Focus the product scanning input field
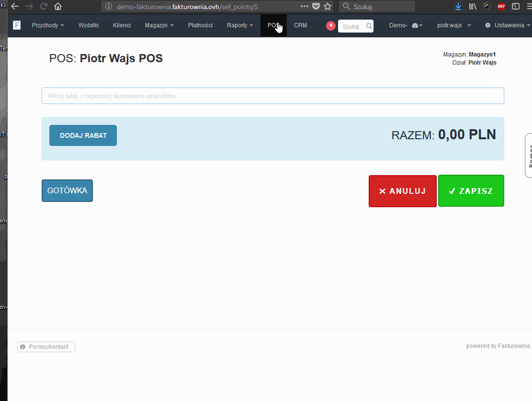The width and height of the screenshot is (532, 401). [x=273, y=96]
